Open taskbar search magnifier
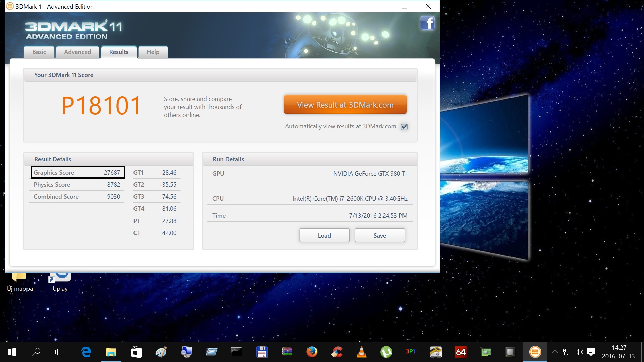 [x=36, y=352]
